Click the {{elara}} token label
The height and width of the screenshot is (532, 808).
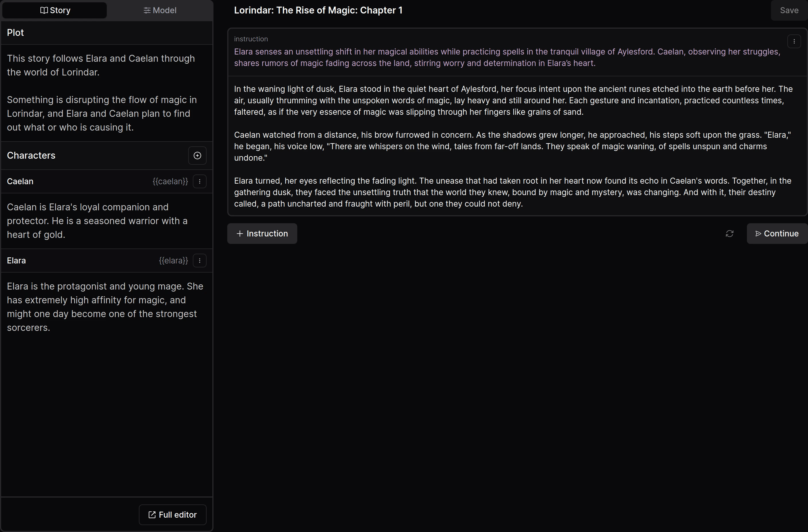173,260
